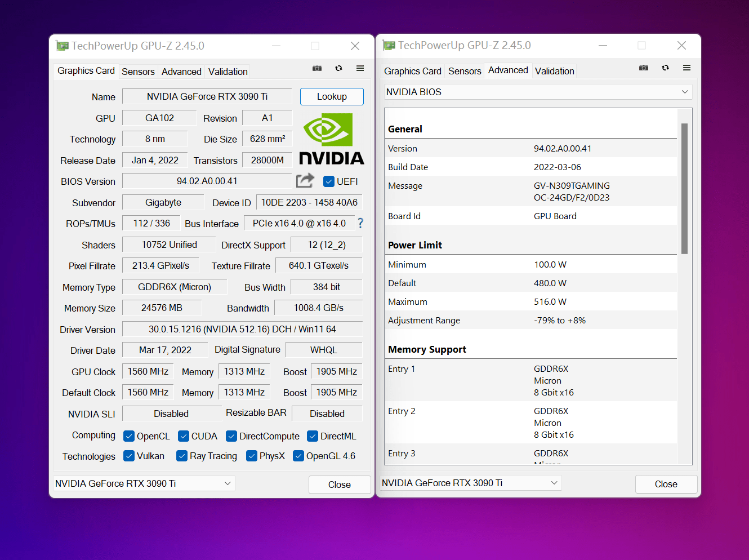749x560 pixels.
Task: Select Advanced tab in right window
Action: [508, 70]
